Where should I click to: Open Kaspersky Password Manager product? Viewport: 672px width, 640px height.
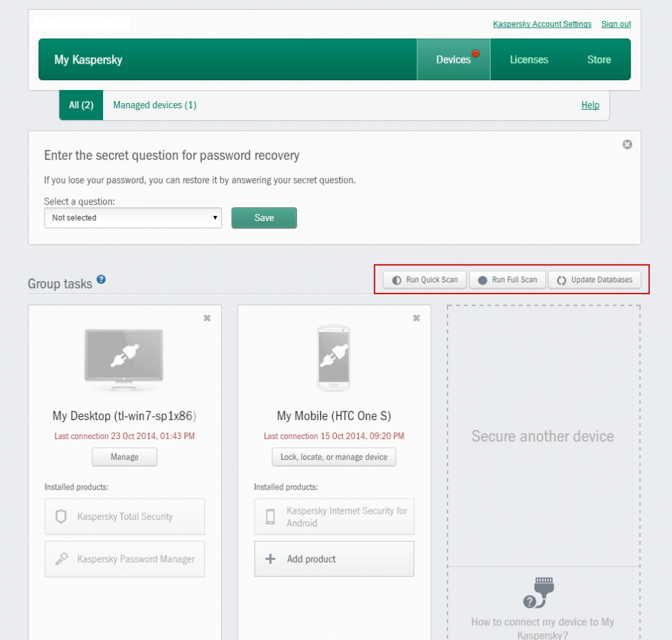(125, 559)
